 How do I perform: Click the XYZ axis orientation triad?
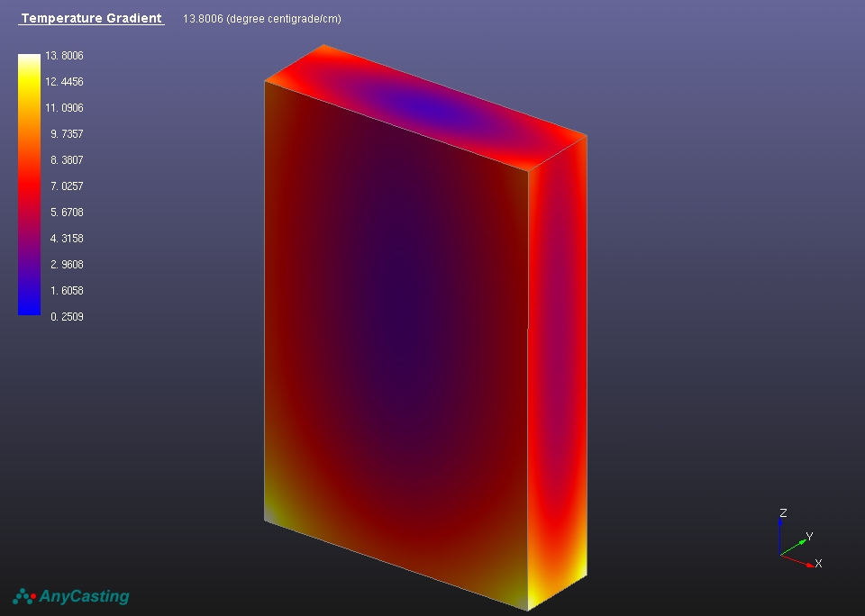pyautogui.click(x=800, y=539)
